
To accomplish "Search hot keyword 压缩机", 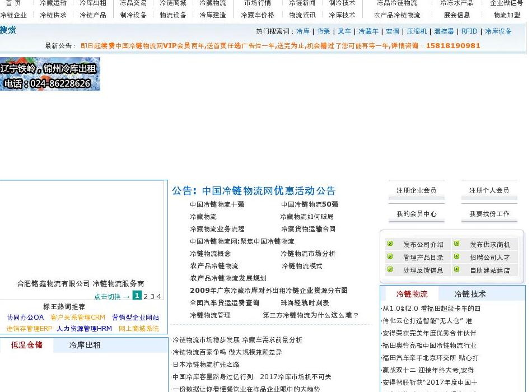I will coord(417,31).
